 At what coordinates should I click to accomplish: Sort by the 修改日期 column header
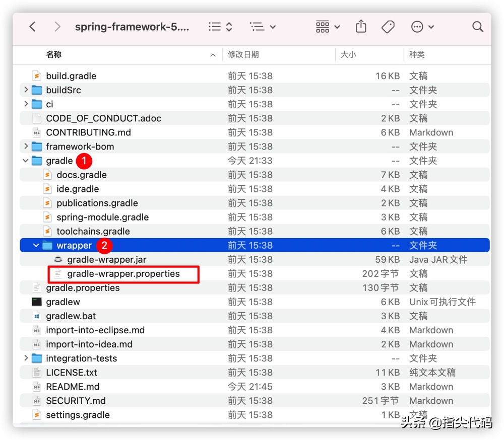pyautogui.click(x=243, y=54)
